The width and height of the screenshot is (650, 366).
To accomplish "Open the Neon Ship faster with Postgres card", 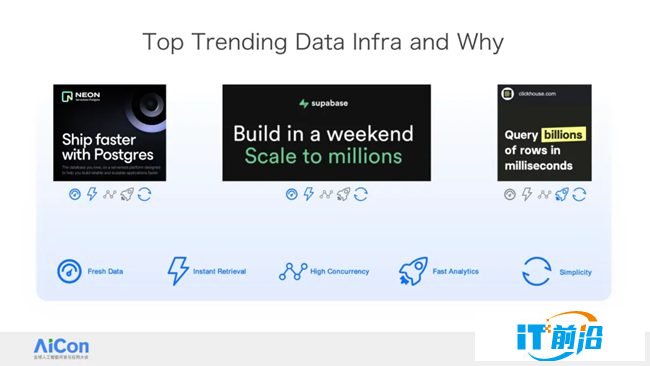I will (x=109, y=133).
